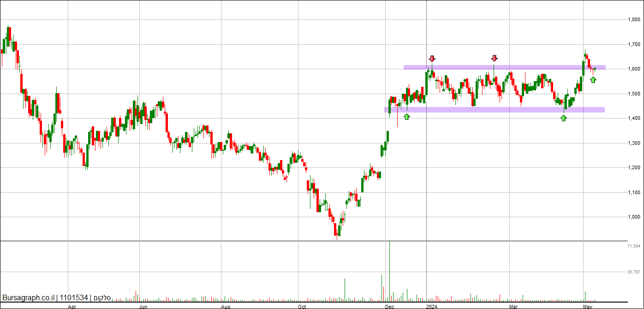Screen dimensions: 644x309
Task: Click the 1,700 price axis label
Action: [633, 45]
